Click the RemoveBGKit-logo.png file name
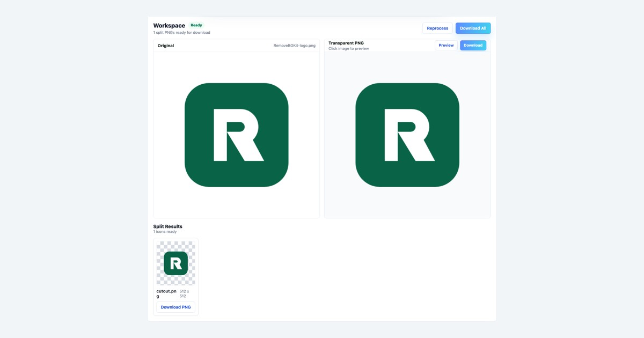Viewport: 644px width, 338px height. click(x=295, y=46)
